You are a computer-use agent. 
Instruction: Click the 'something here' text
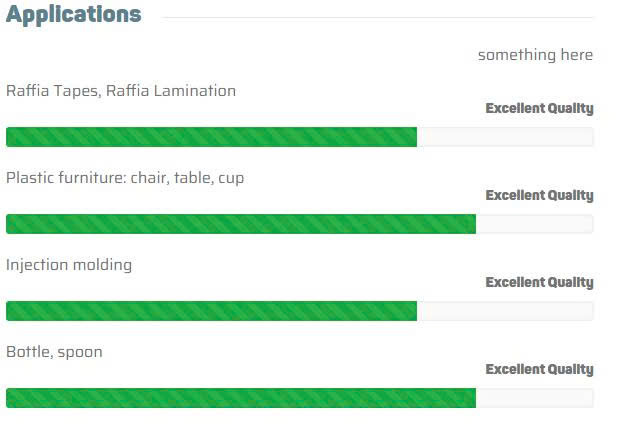coord(535,55)
